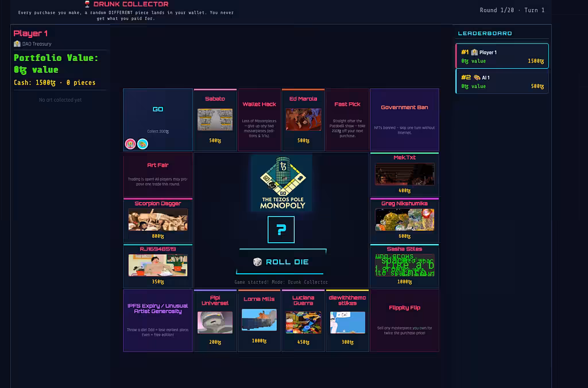Open the Greg Nikshumika artwork thumbnail

[x=405, y=220]
